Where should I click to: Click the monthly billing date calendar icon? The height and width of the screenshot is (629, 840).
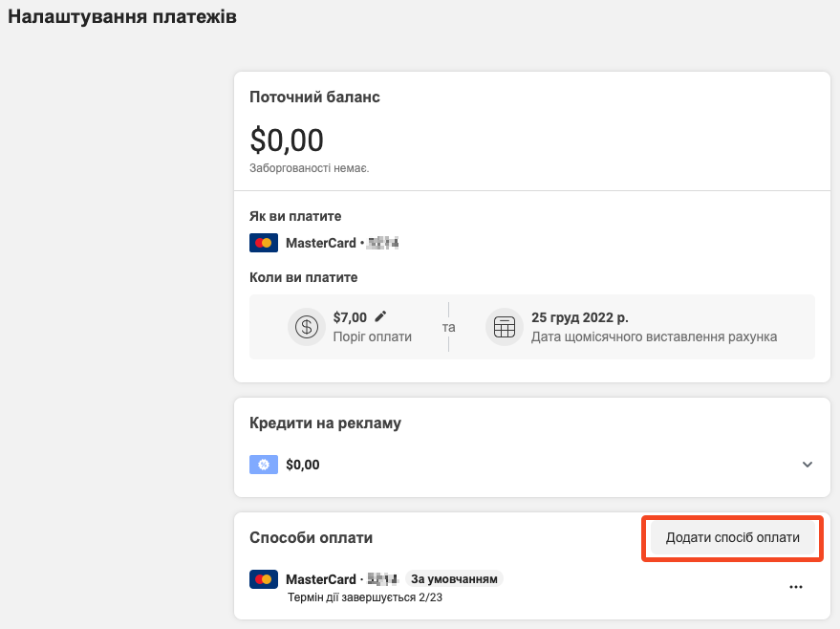[505, 327]
